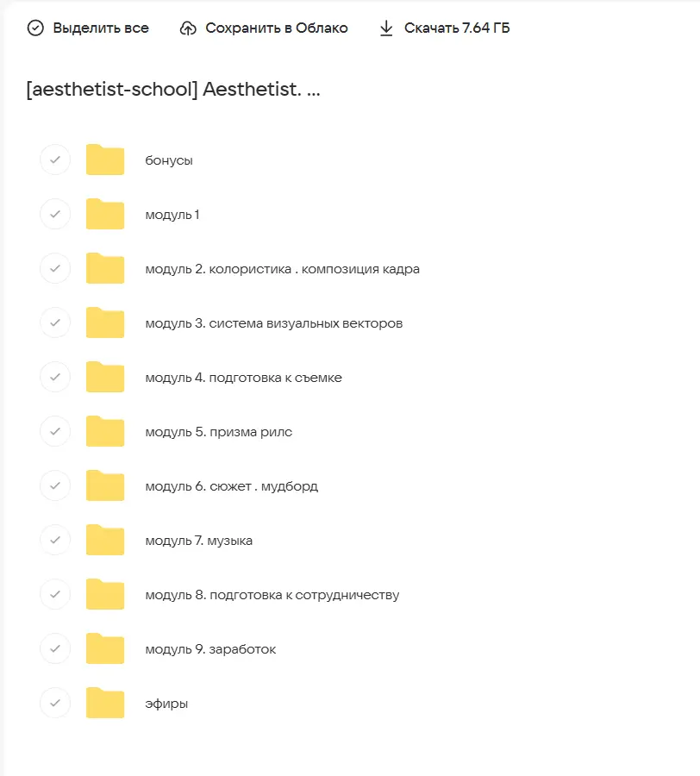Open модуль 4. подготовка к съемке
The image size is (700, 776).
[243, 378]
